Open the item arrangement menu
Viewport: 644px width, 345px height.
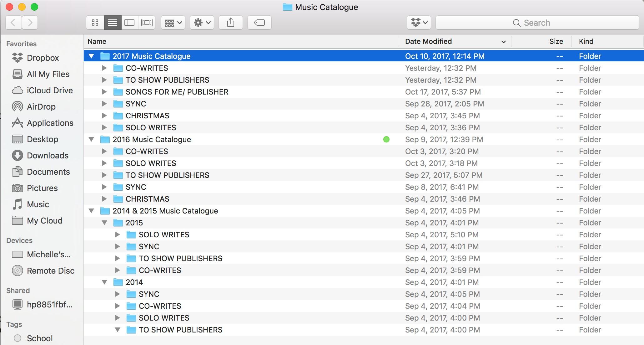click(x=173, y=22)
